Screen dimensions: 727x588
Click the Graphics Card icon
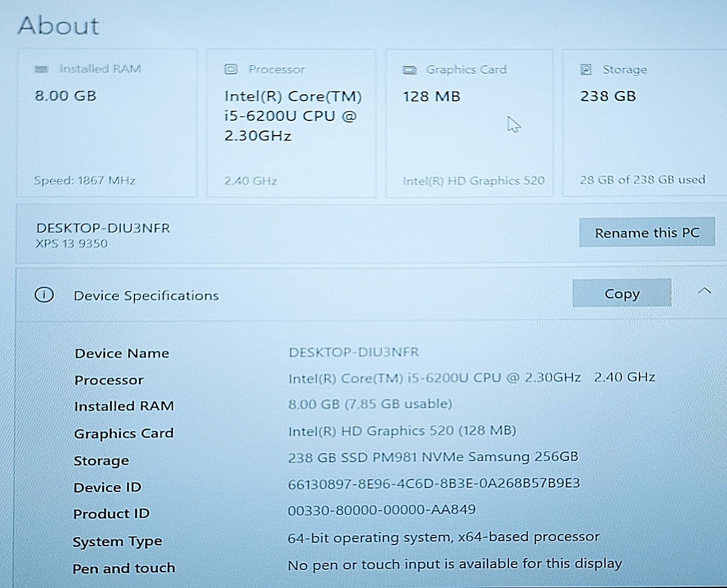coord(410,69)
